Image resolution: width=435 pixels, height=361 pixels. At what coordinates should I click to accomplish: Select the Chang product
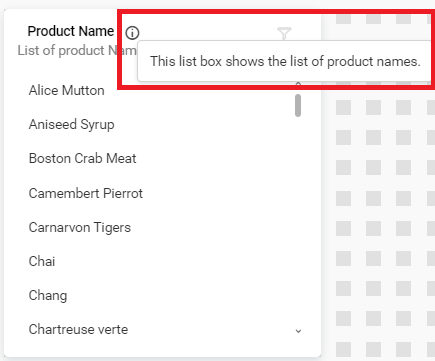coord(48,296)
